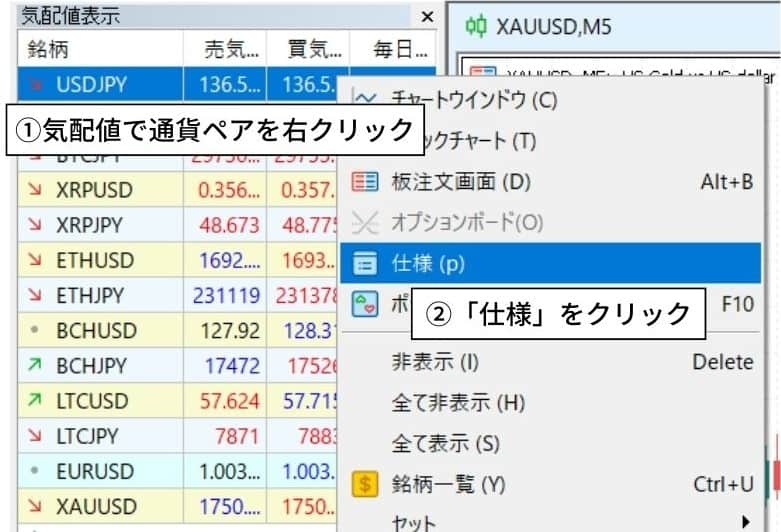Select the USDJPY symbol row
The height and width of the screenshot is (532, 781).
(x=177, y=84)
